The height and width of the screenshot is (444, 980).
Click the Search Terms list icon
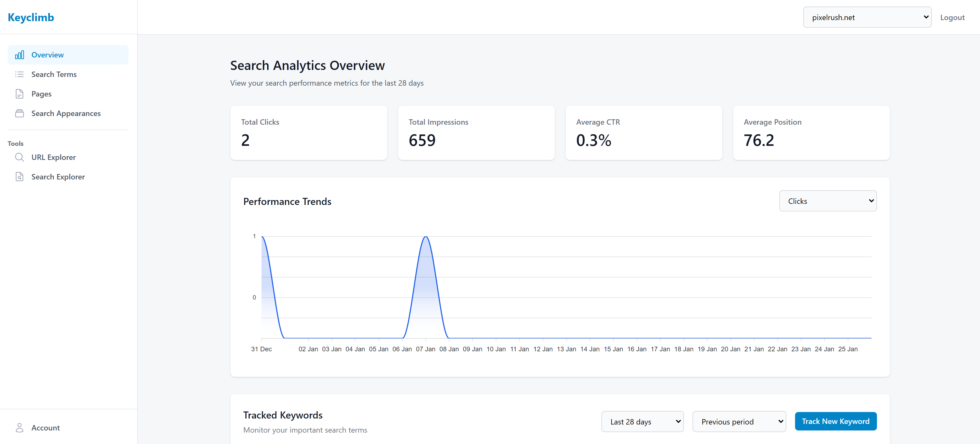coord(20,74)
